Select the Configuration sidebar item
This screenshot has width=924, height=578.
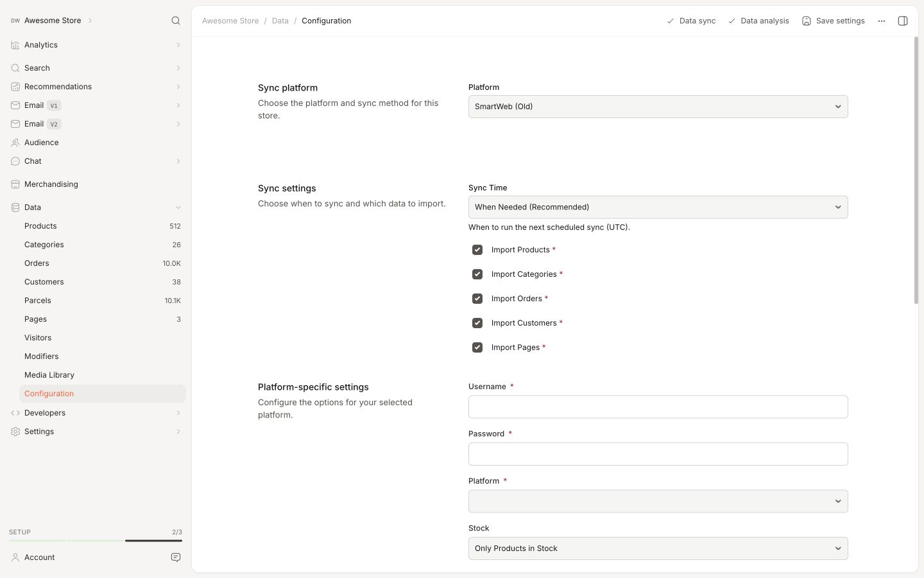pos(103,394)
